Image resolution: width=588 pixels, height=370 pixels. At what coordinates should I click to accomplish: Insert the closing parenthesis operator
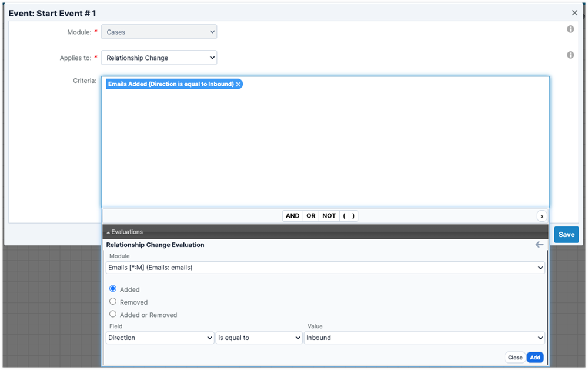(x=353, y=216)
